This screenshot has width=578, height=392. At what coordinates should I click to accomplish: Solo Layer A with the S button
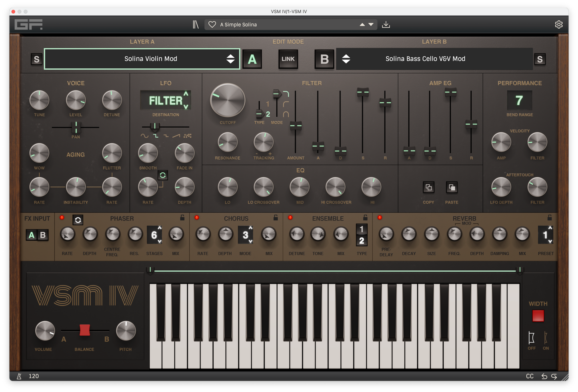coord(36,59)
